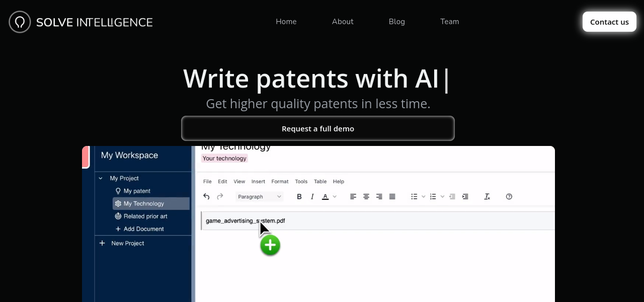The image size is (644, 302).
Task: Collapse the My Project tree
Action: click(101, 178)
